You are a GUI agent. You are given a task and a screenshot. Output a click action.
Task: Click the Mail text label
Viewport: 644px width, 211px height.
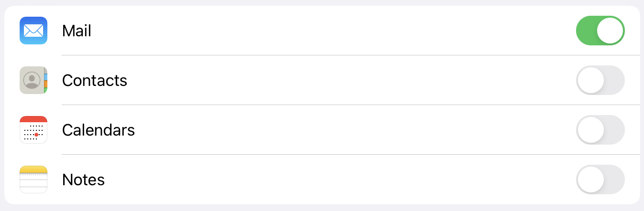click(x=77, y=31)
